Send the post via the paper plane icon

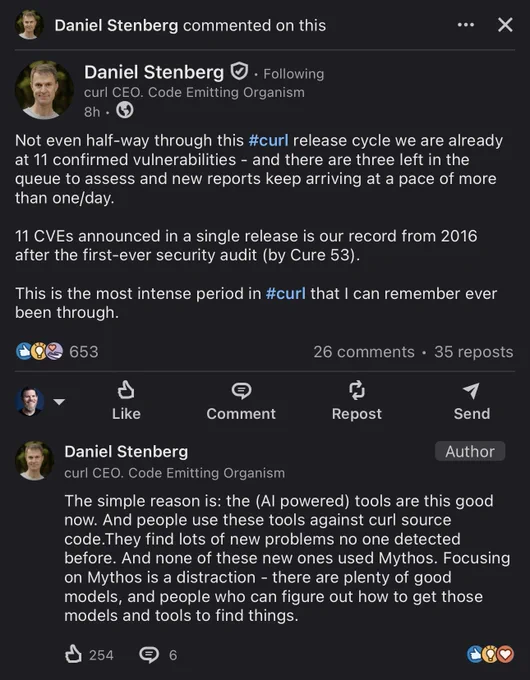[x=472, y=401]
